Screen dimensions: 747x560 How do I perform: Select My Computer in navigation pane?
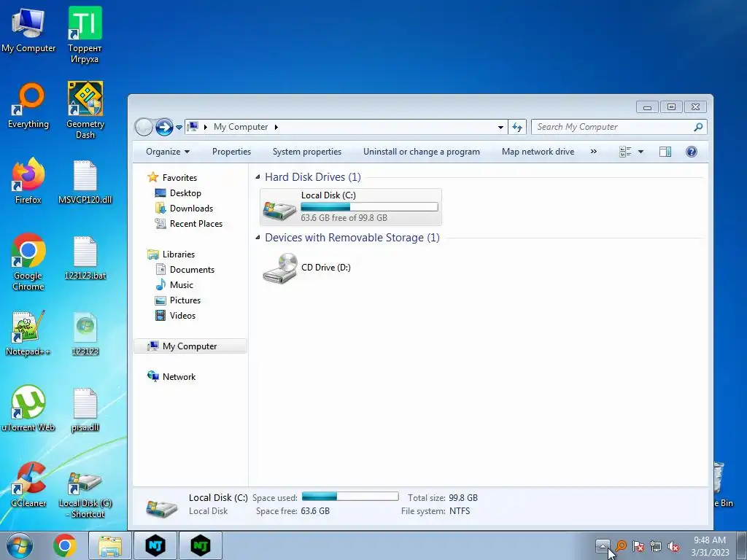tap(190, 346)
